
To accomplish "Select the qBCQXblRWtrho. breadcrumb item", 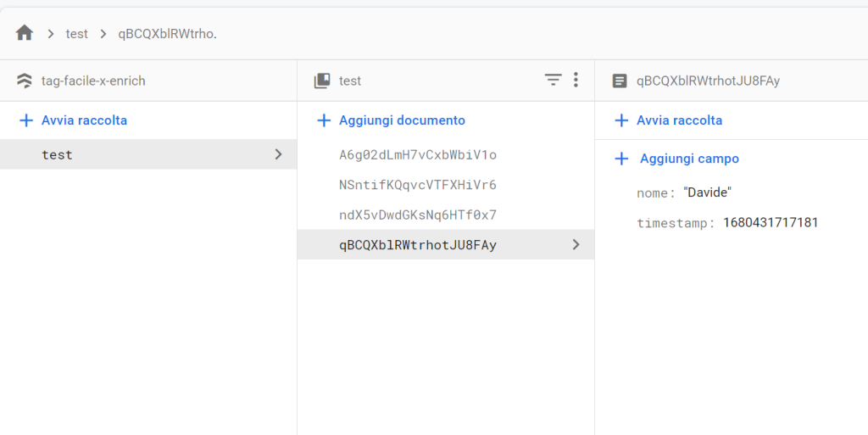I will pyautogui.click(x=168, y=34).
